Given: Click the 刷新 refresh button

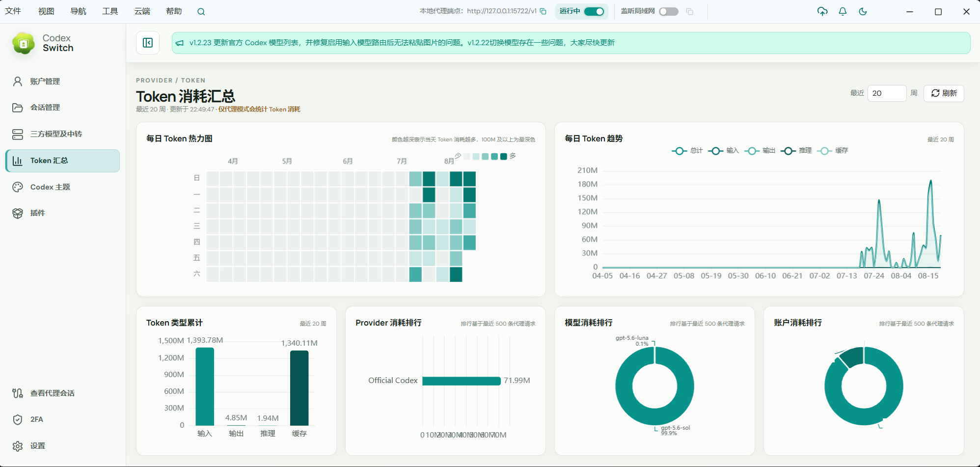Looking at the screenshot, I should coord(944,93).
